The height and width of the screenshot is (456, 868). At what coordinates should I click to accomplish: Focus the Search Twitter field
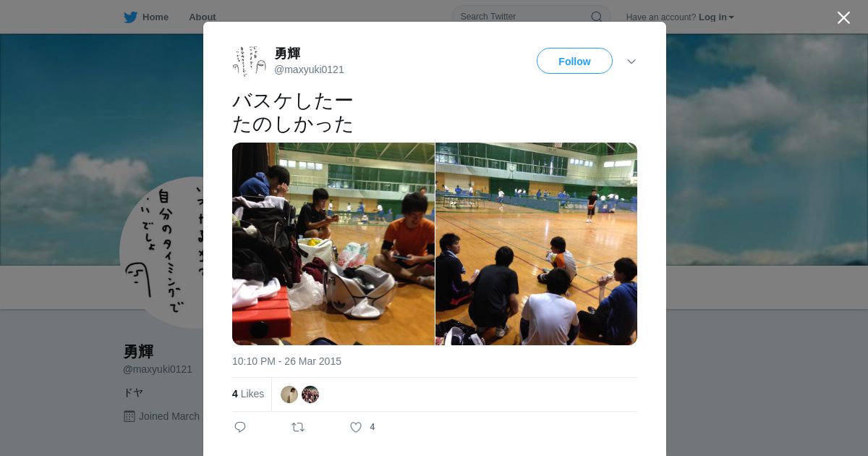pos(531,17)
